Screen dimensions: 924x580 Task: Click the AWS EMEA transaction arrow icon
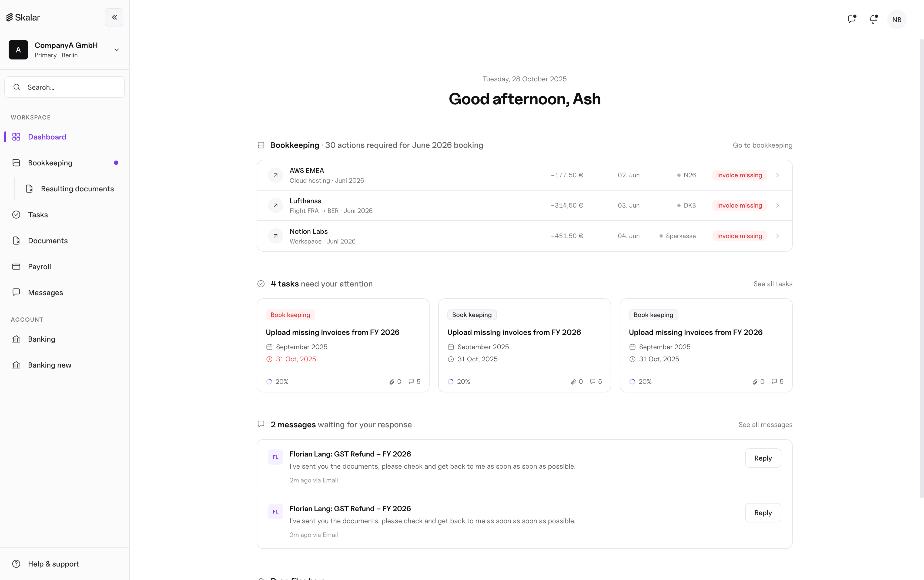275,175
